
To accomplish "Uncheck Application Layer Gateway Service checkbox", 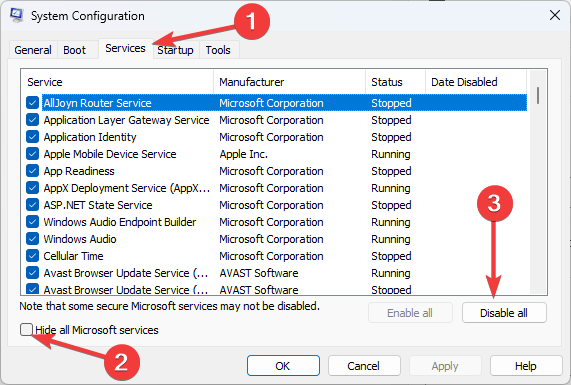I will pyautogui.click(x=32, y=120).
